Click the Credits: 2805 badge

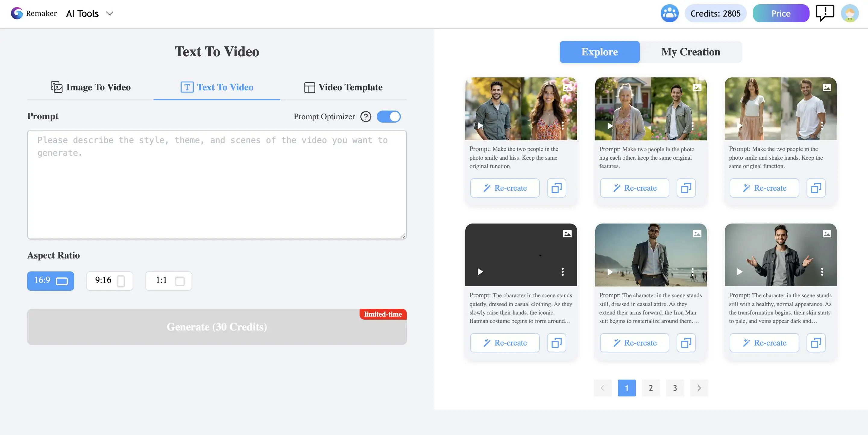click(715, 14)
